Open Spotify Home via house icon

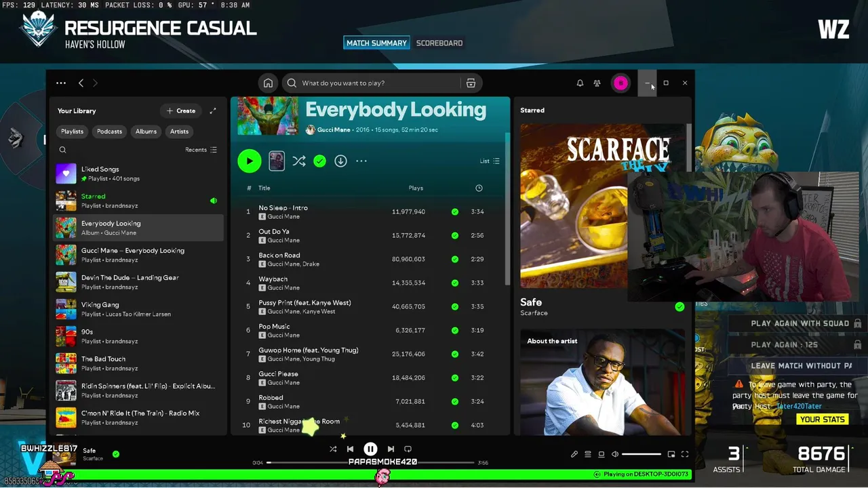[268, 83]
